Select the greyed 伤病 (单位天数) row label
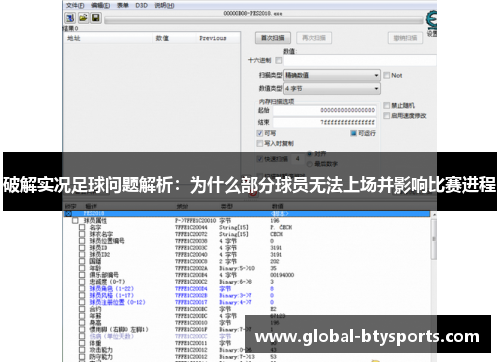The image size is (500, 362). pyautogui.click(x=112, y=336)
